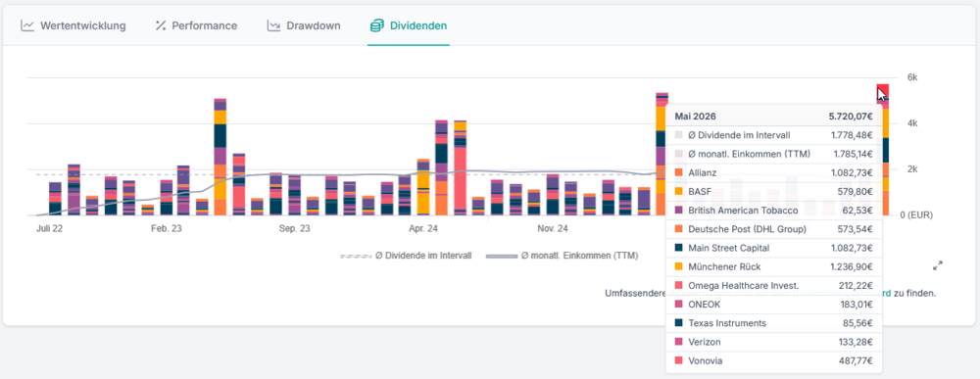Click the Apr. 24 axis label
980x379 pixels.
423,229
